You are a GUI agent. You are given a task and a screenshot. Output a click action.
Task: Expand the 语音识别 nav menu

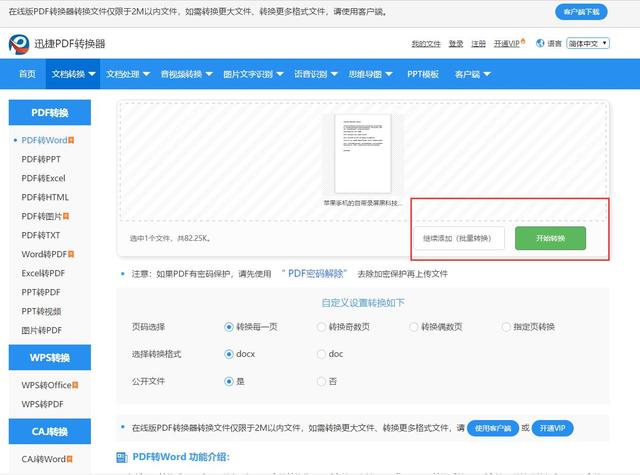pyautogui.click(x=316, y=74)
